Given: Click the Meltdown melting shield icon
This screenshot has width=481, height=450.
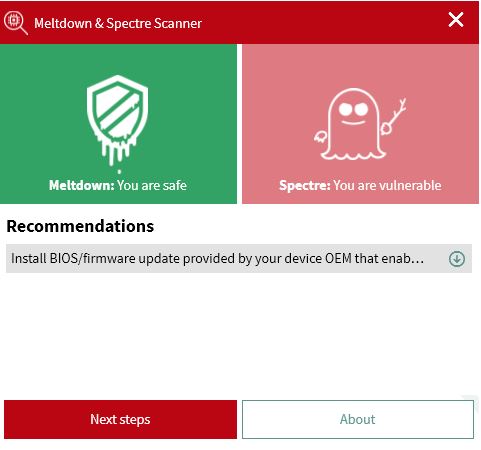Looking at the screenshot, I should (x=117, y=121).
